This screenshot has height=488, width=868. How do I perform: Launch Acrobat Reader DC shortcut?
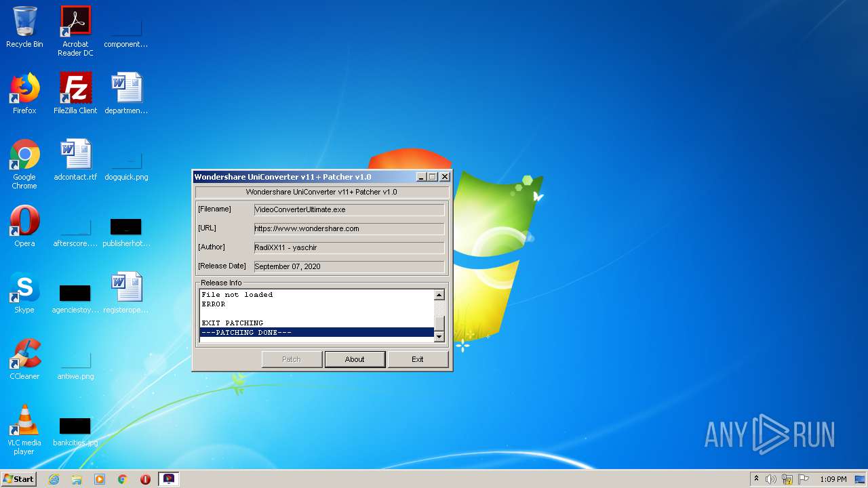75,31
